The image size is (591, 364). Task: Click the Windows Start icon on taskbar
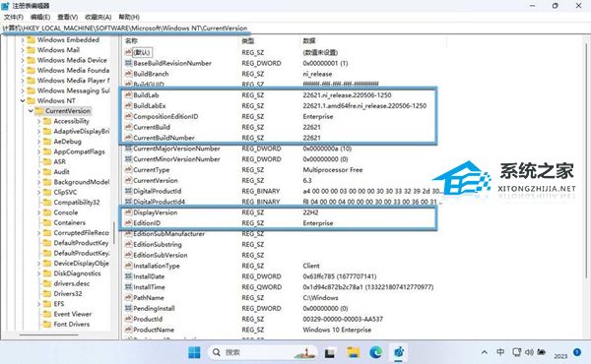point(194,352)
